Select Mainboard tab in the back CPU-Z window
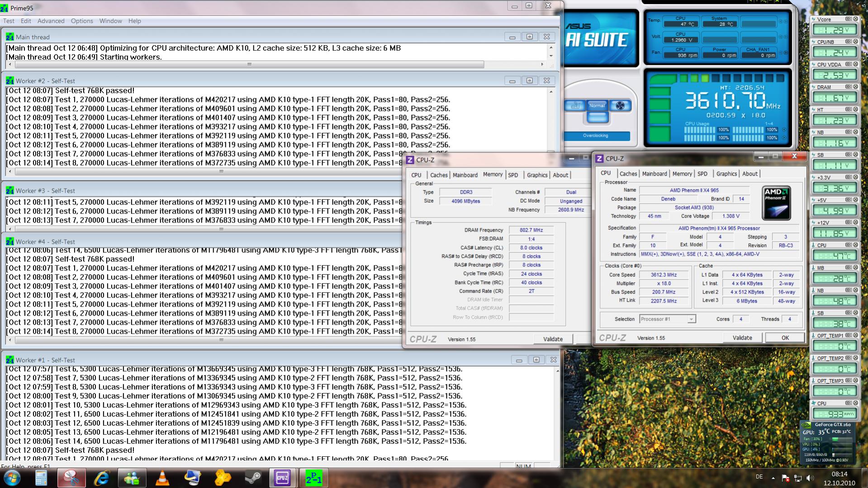This screenshot has width=868, height=488. pos(465,175)
